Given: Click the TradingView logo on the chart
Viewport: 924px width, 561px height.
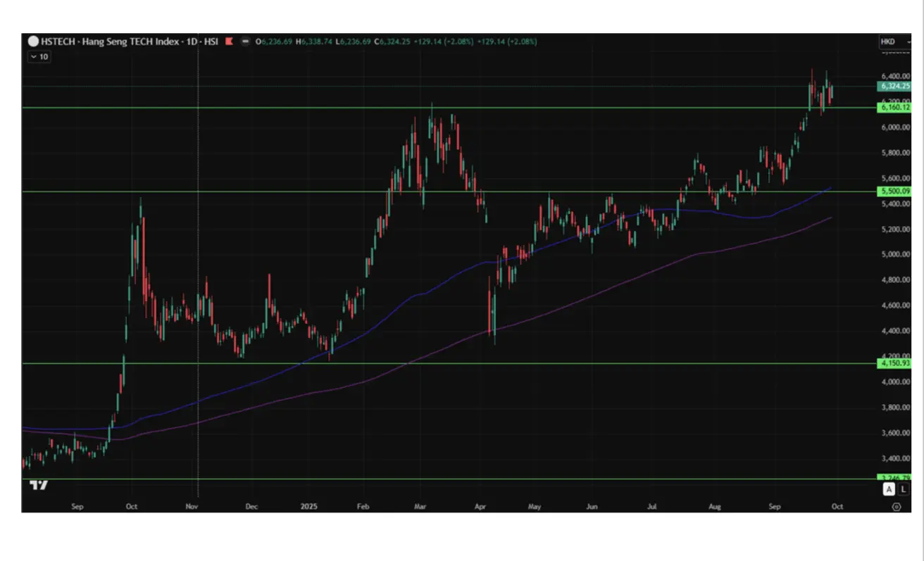Looking at the screenshot, I should 39,484.
